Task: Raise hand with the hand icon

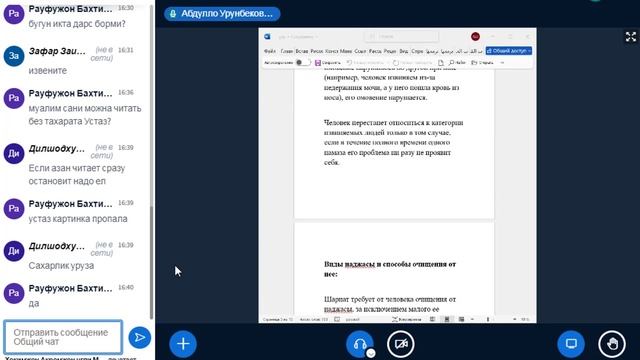Action: click(612, 344)
